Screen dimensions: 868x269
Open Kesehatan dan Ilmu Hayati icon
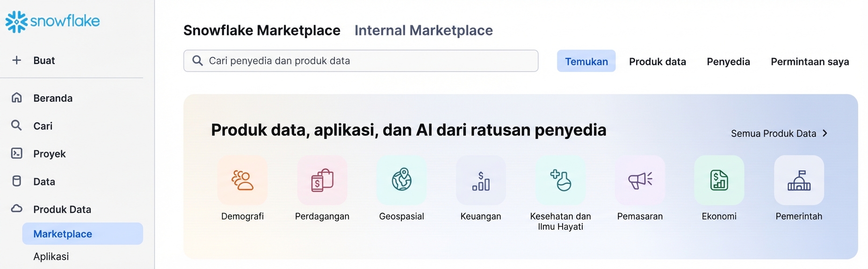point(560,180)
